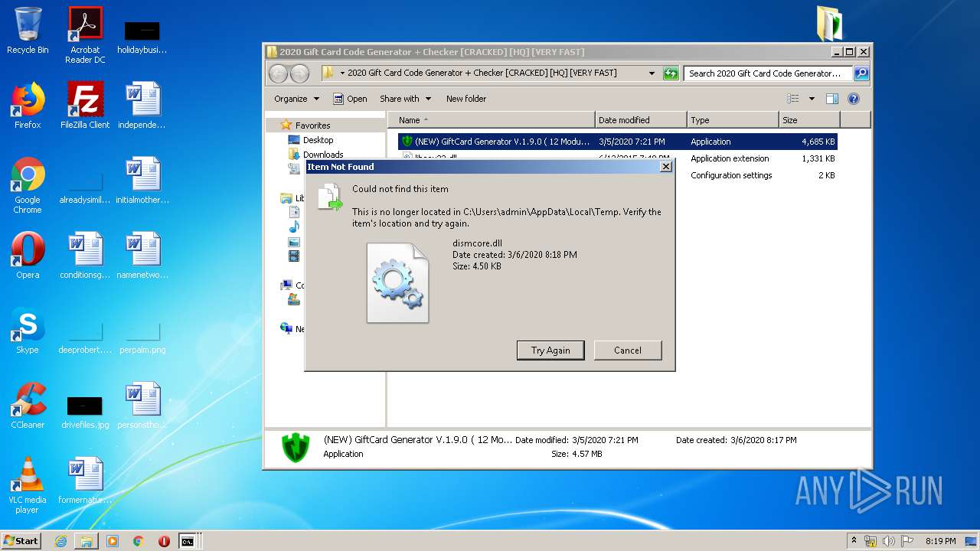This screenshot has height=551, width=980.
Task: Click action center flag tray icon
Action: (907, 541)
